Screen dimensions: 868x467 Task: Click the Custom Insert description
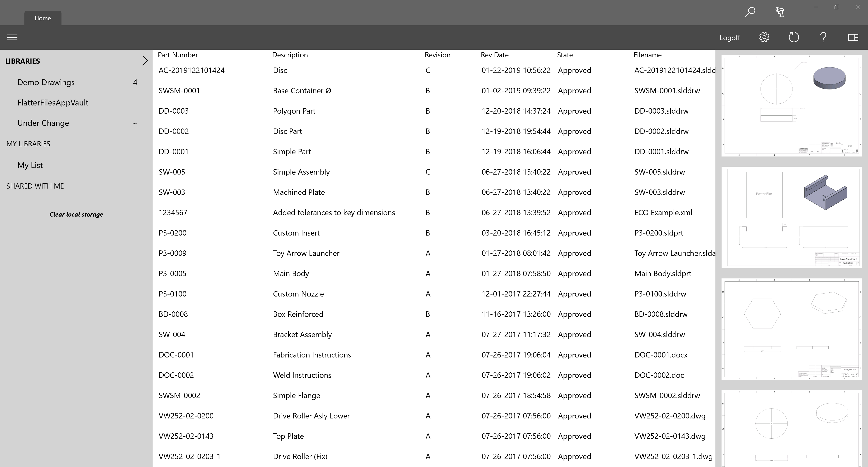click(x=296, y=233)
